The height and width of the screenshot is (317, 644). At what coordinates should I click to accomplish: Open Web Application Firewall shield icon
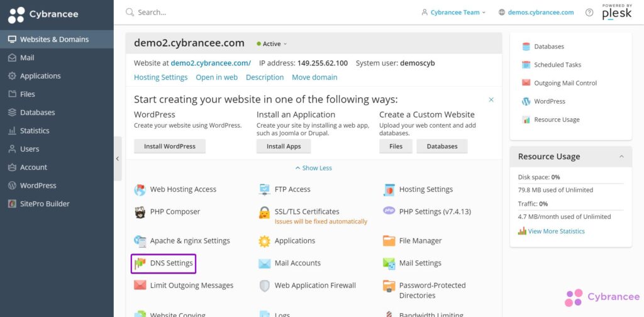pos(265,286)
